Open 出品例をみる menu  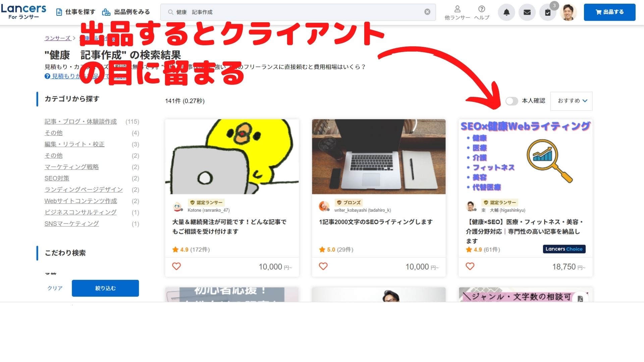point(126,12)
